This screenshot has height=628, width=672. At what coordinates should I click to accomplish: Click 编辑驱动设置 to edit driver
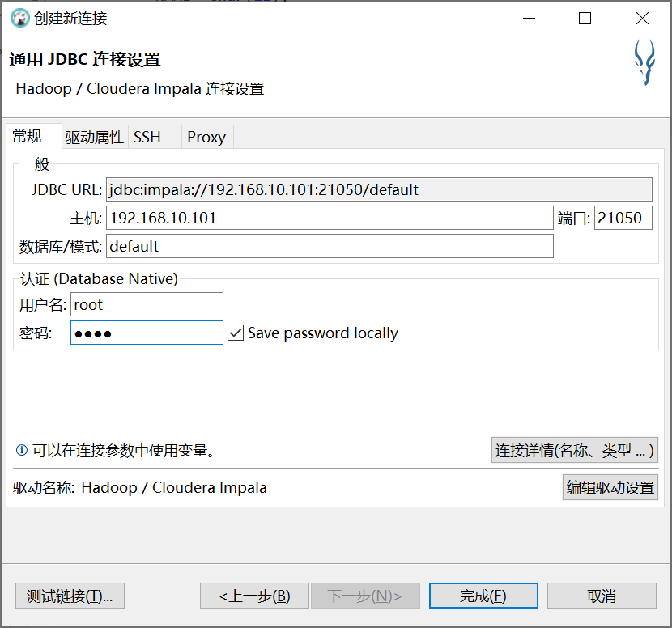click(x=610, y=487)
